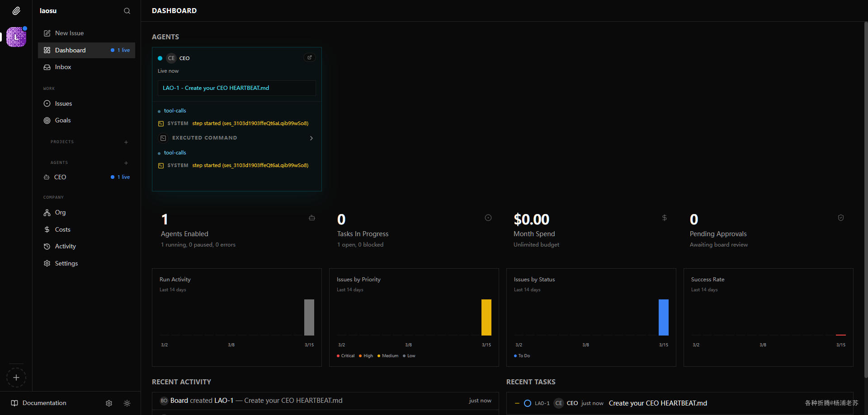Open the Activity log
This screenshot has width=868, height=415.
(x=87, y=247)
